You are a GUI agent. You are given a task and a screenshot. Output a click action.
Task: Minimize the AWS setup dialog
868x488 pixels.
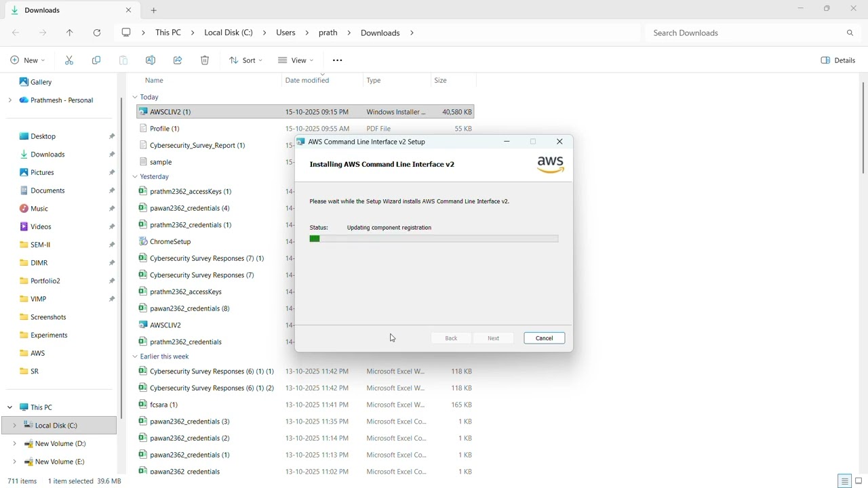point(507,142)
